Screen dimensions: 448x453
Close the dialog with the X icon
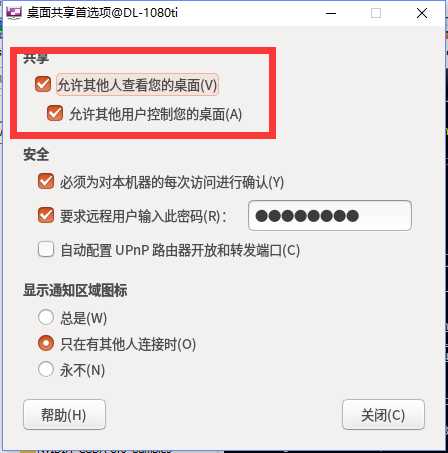tap(422, 13)
